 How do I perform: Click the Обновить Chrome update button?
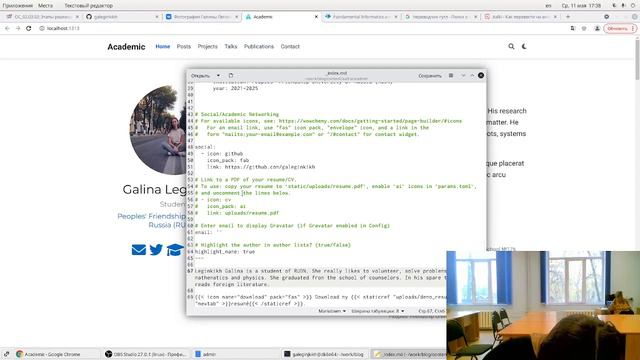click(x=617, y=29)
